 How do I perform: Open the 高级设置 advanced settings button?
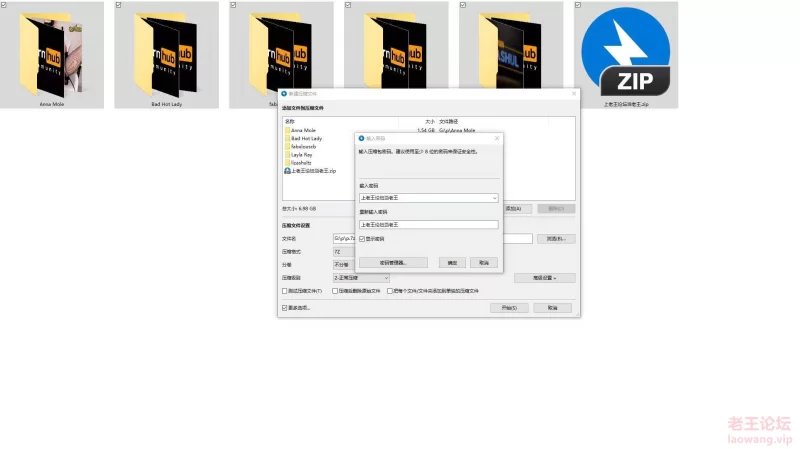click(544, 278)
